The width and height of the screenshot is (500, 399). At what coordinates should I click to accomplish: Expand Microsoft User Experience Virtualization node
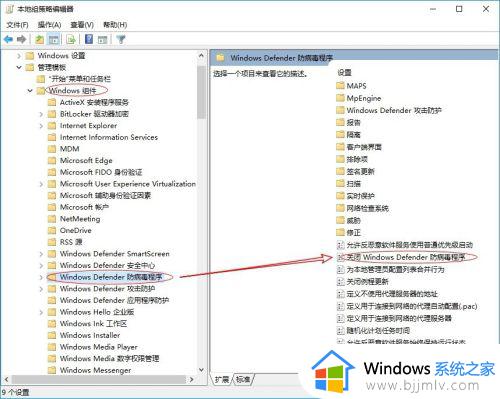click(41, 184)
